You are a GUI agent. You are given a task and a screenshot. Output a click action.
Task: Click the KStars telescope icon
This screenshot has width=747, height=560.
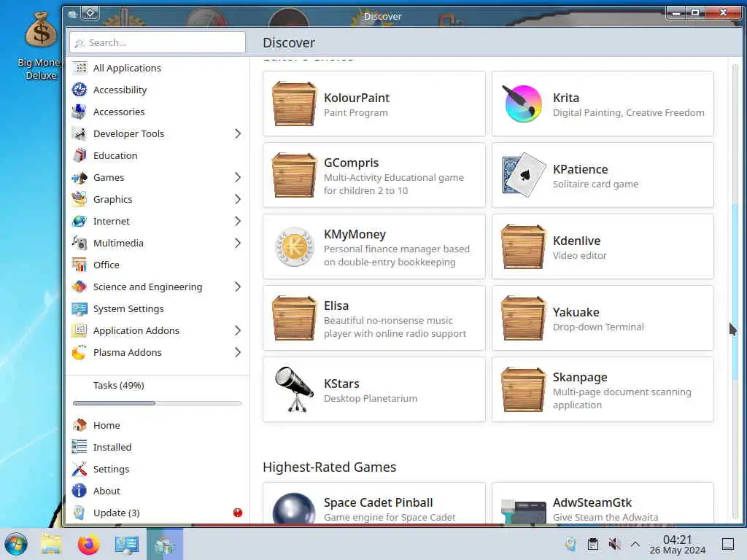pos(295,389)
